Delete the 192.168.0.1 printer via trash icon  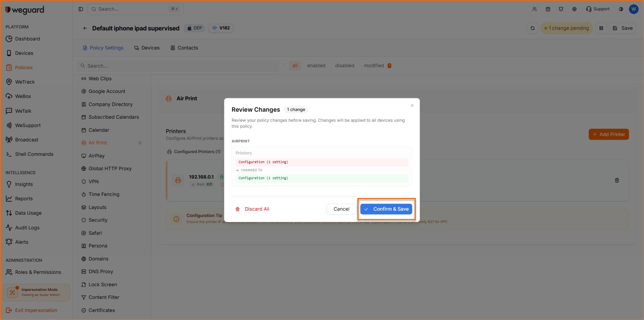tap(617, 181)
